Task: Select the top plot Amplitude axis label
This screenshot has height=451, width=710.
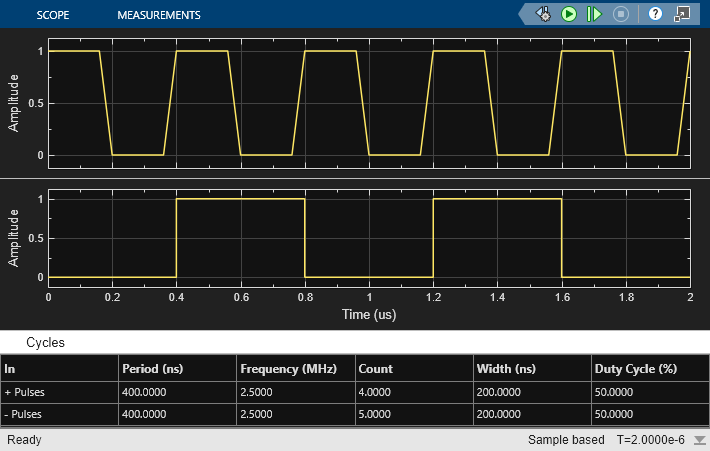Action: click(x=14, y=103)
